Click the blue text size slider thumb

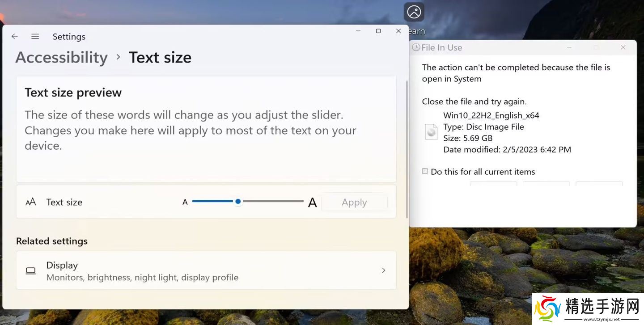238,202
